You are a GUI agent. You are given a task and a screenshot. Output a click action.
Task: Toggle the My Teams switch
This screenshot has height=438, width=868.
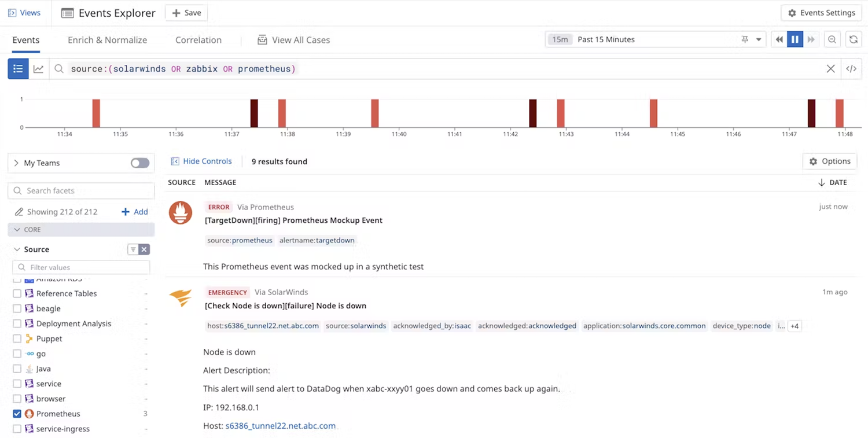(x=140, y=163)
